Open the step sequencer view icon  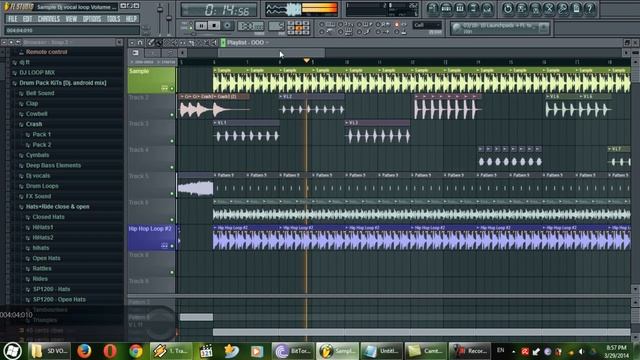(x=447, y=8)
